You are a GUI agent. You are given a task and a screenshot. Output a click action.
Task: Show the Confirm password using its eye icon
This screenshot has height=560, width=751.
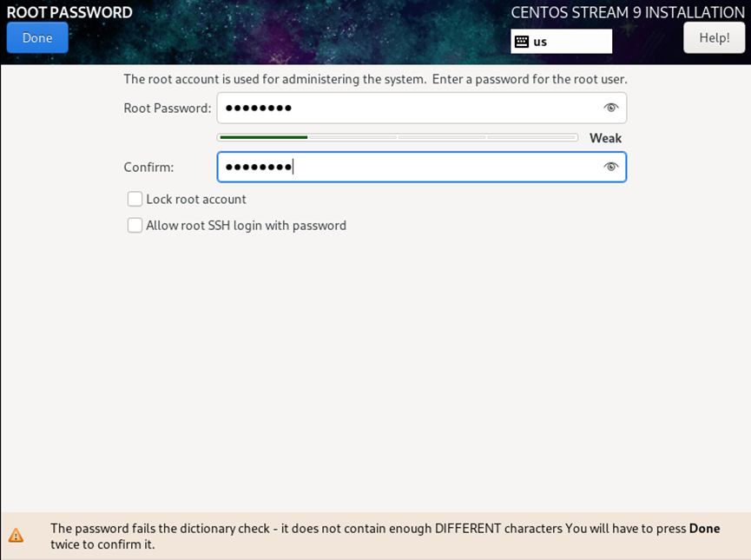tap(610, 167)
